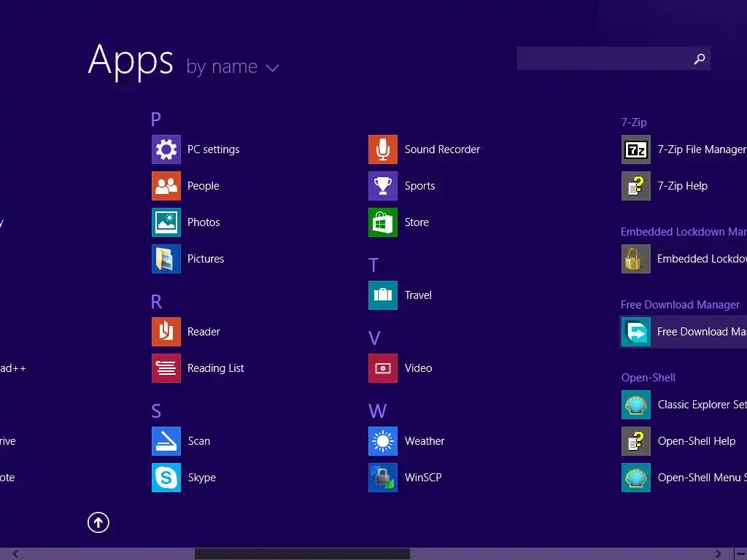
Task: Select the letter V group header
Action: coord(374,338)
